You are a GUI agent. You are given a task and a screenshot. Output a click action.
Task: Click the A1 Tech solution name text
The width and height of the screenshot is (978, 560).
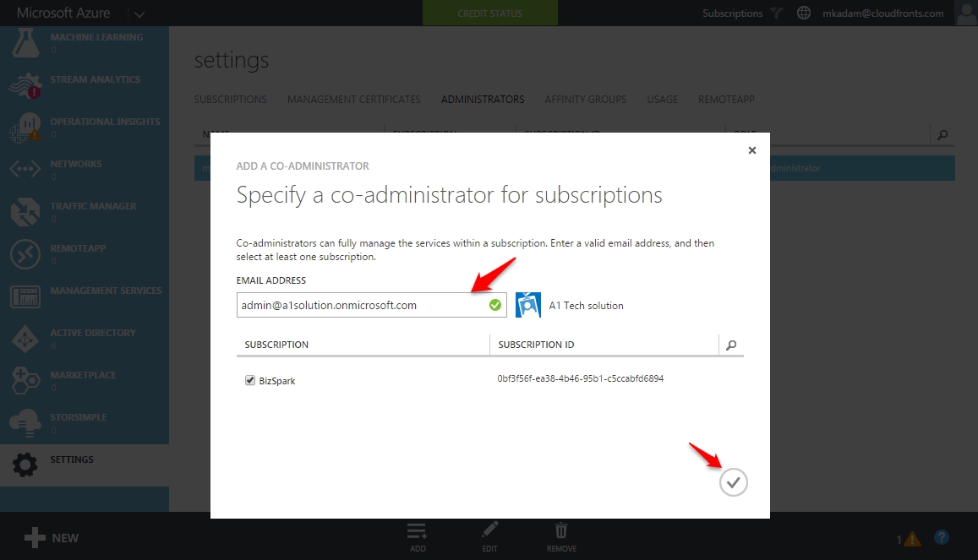coord(587,306)
